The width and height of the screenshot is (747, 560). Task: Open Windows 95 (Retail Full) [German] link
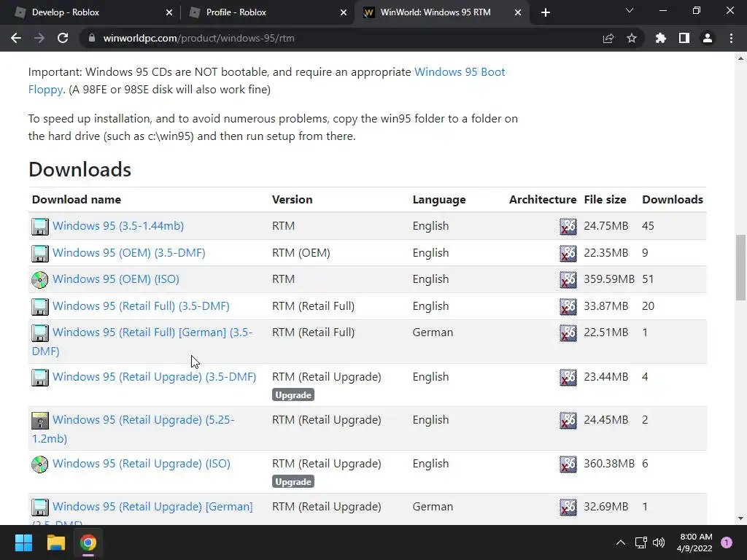click(x=142, y=341)
